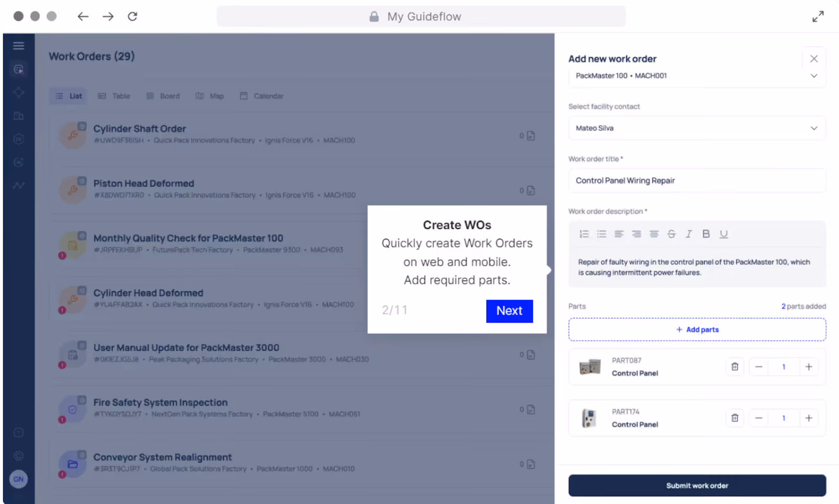Switch to the Calendar view tab
Viewport: 839px width, 504px height.
pos(262,96)
